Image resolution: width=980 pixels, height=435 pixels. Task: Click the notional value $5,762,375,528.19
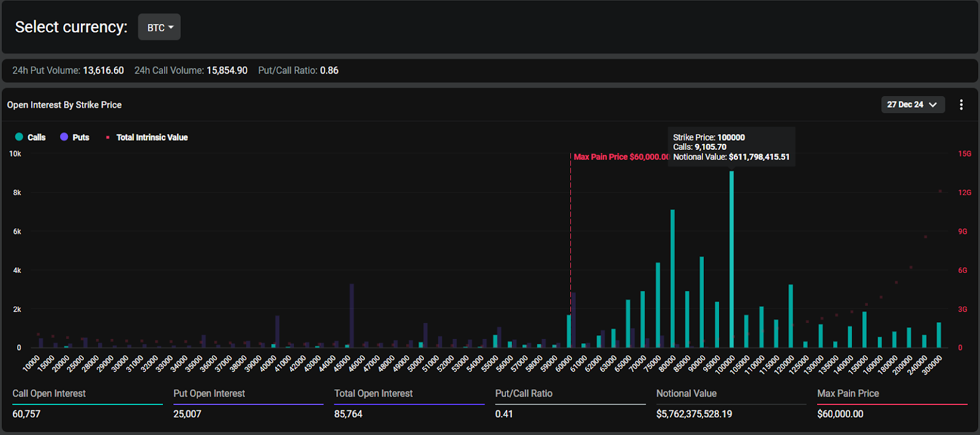click(694, 414)
